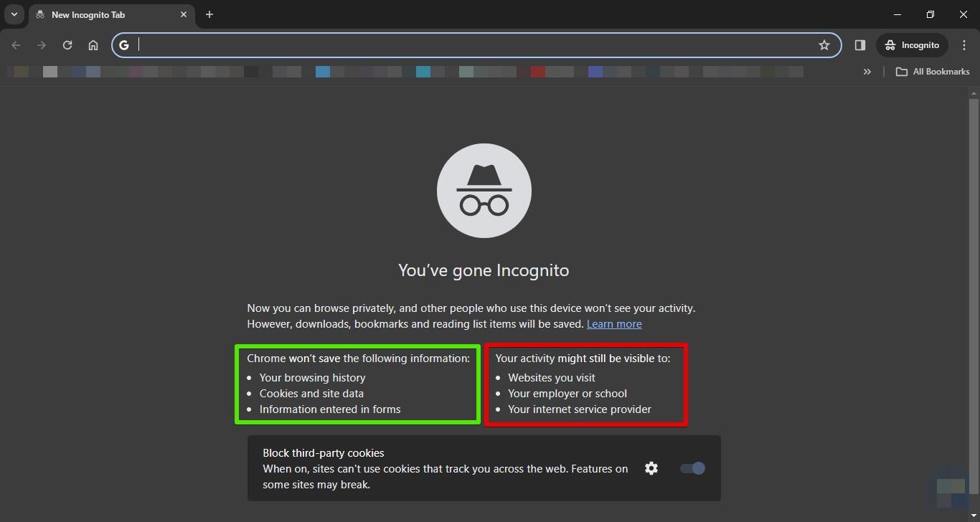980x522 pixels.
Task: Show hidden bookmarks via double chevron
Action: click(867, 72)
